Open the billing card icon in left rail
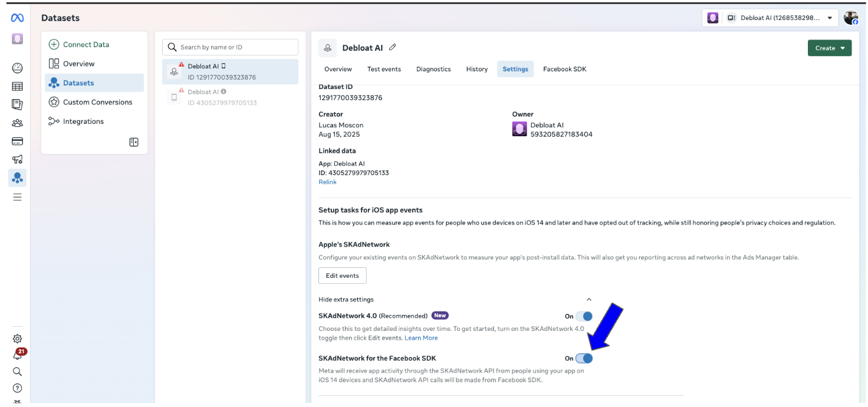Viewport: 868px width, 407px height. (17, 142)
